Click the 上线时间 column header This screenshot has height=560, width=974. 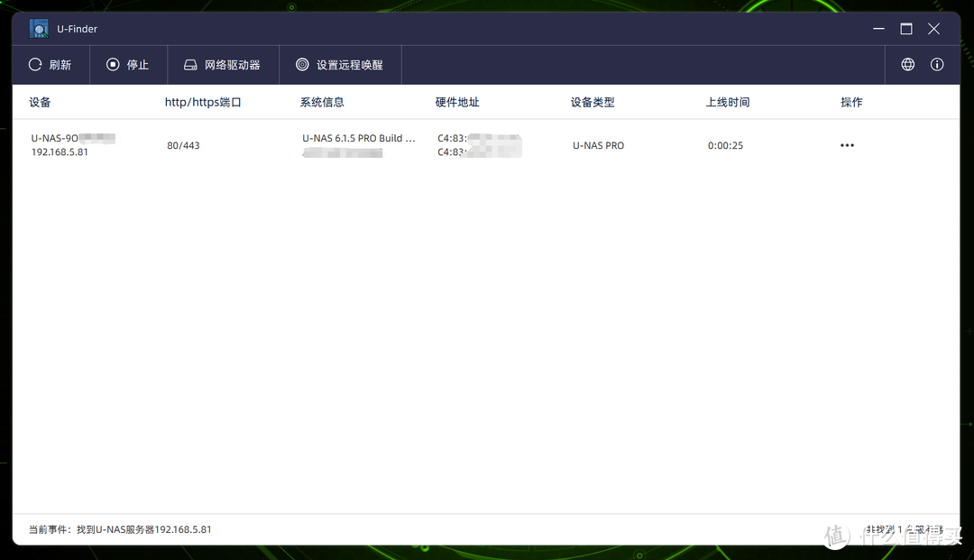tap(727, 102)
